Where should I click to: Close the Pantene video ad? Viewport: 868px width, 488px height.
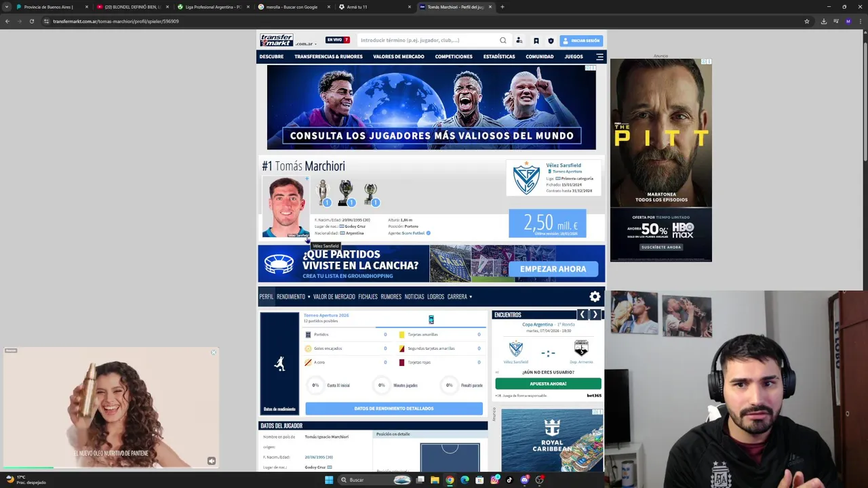214,352
